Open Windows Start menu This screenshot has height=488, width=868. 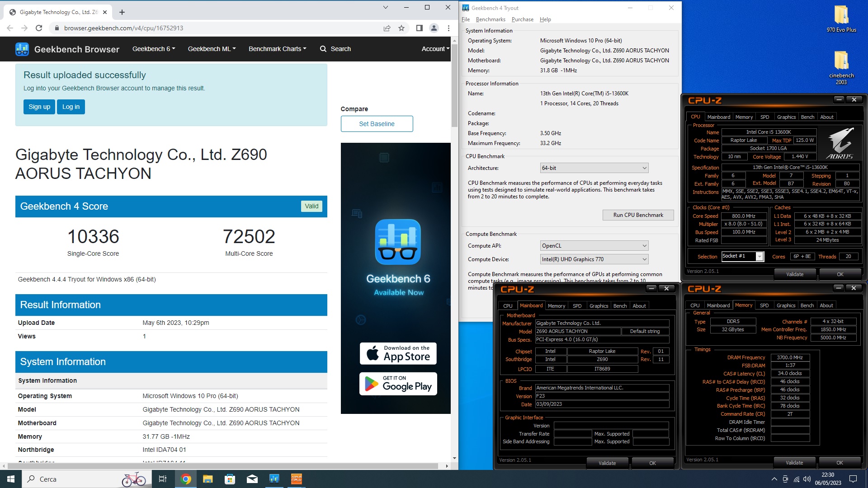(x=11, y=479)
